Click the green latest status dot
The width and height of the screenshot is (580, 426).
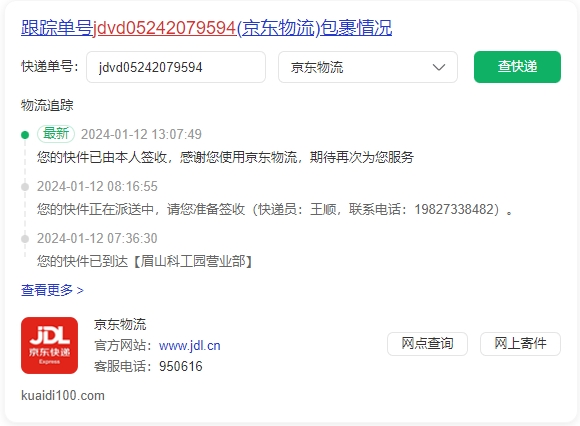tap(25, 135)
